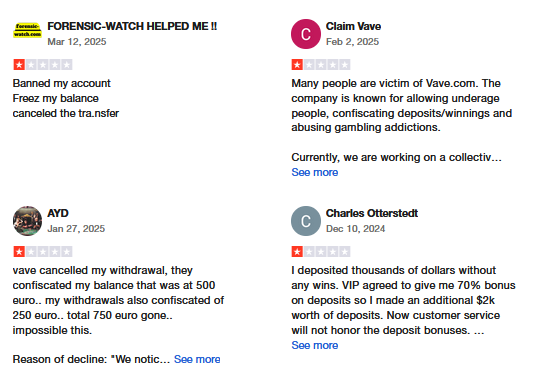Click the Mar 12, 2025 review date
Viewport: 534px width, 382px height.
[x=77, y=42]
